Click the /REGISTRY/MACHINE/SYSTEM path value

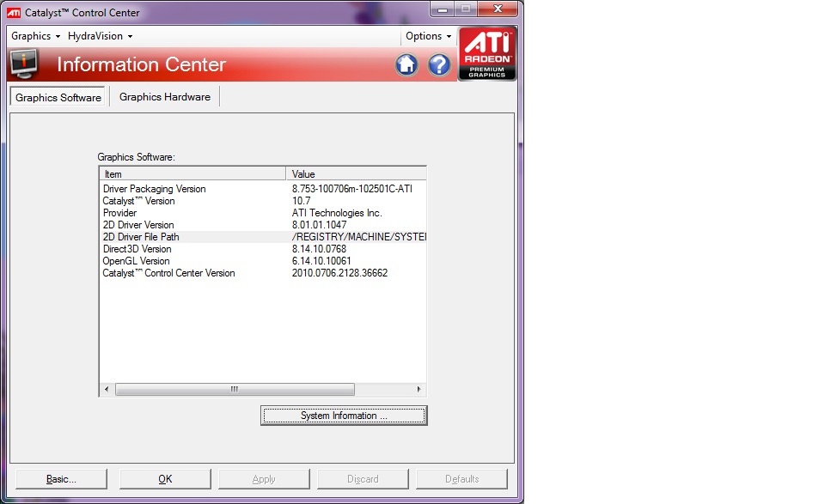359,237
